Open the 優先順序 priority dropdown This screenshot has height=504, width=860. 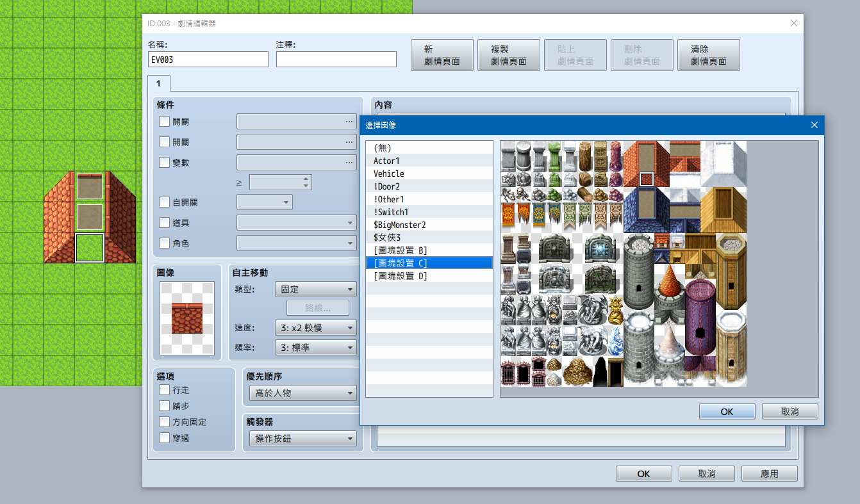click(x=302, y=393)
